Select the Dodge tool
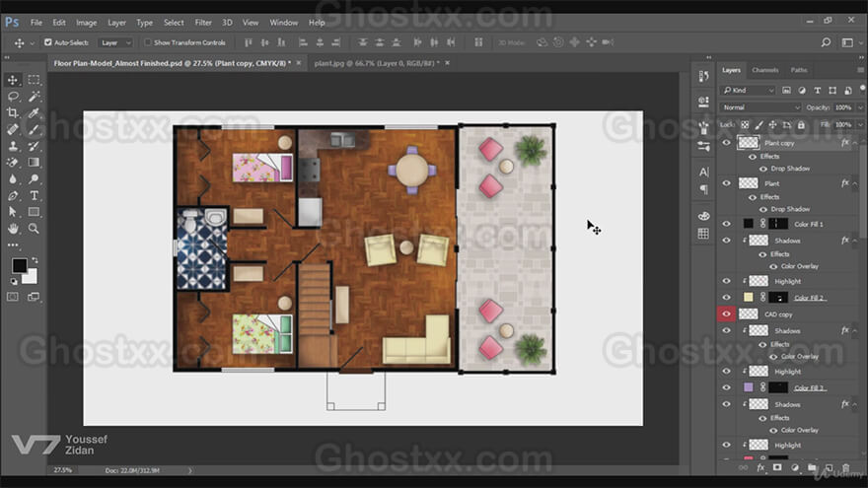868x488 pixels. click(x=34, y=178)
